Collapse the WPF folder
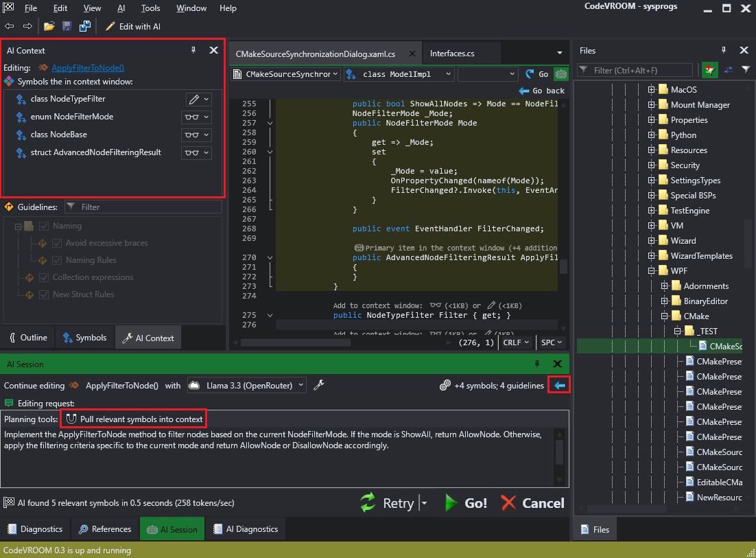The image size is (756, 558). pos(651,271)
